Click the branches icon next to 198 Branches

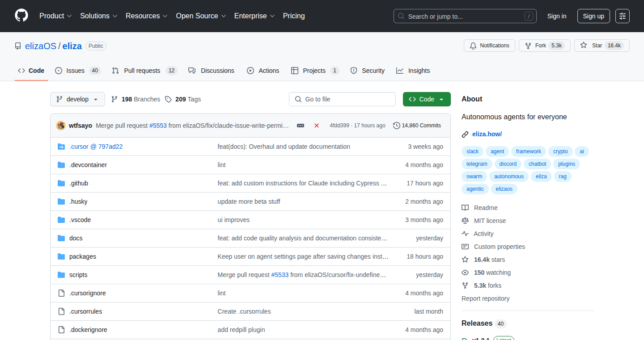click(114, 99)
